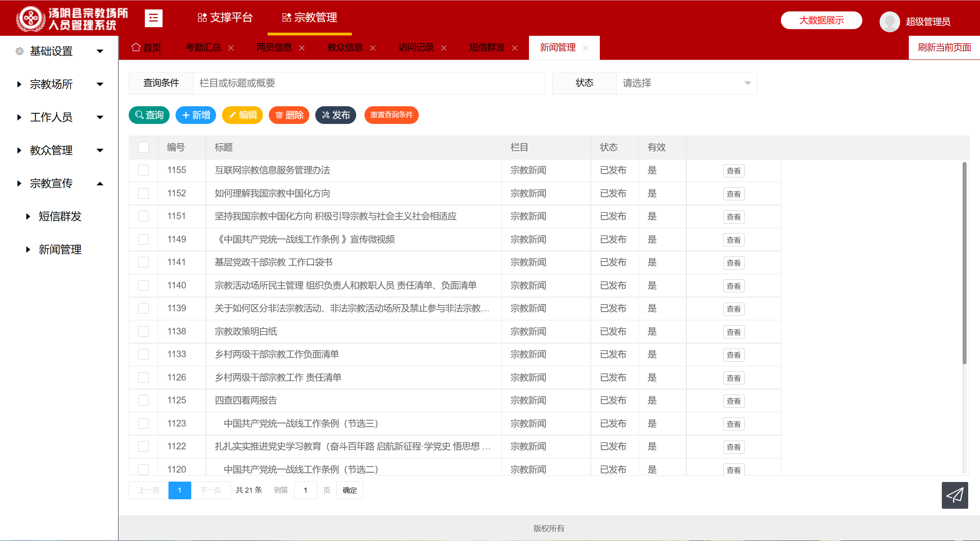Open the 新闻管理 sidebar item
This screenshot has width=980, height=541.
[60, 249]
